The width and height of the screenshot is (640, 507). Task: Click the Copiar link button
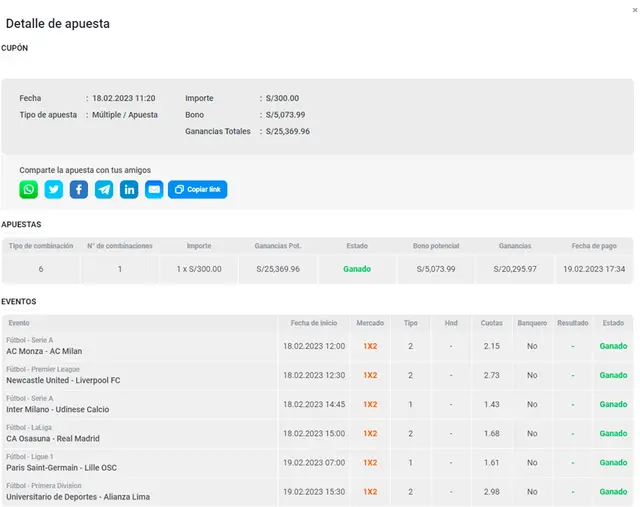click(x=198, y=189)
